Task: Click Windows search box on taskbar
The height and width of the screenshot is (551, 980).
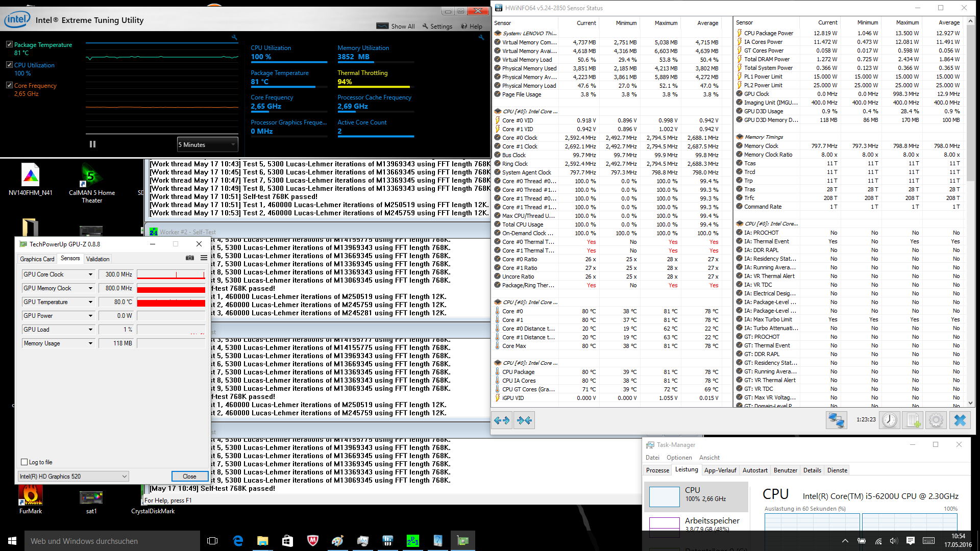Action: (102, 541)
